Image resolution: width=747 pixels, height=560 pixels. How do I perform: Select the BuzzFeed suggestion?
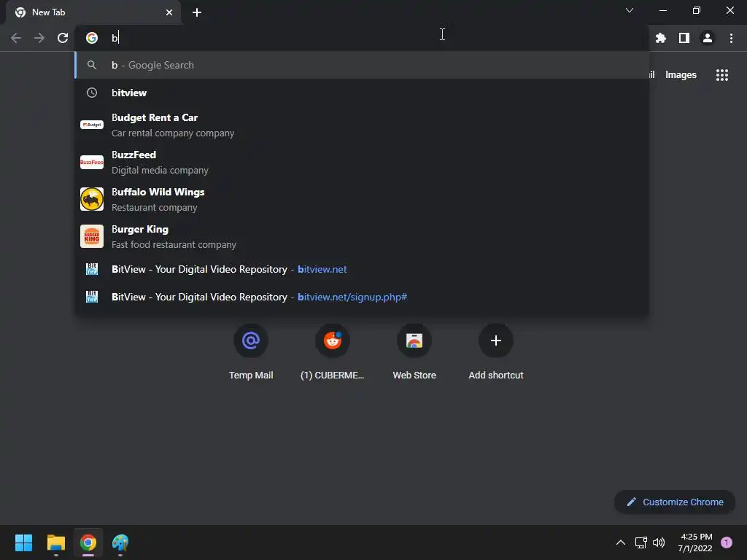coord(362,163)
